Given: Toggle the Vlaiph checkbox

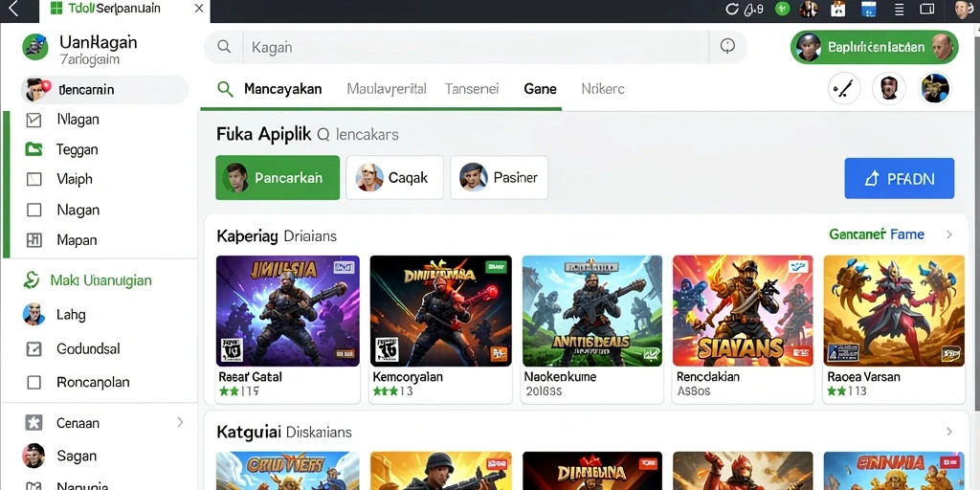Looking at the screenshot, I should [33, 179].
